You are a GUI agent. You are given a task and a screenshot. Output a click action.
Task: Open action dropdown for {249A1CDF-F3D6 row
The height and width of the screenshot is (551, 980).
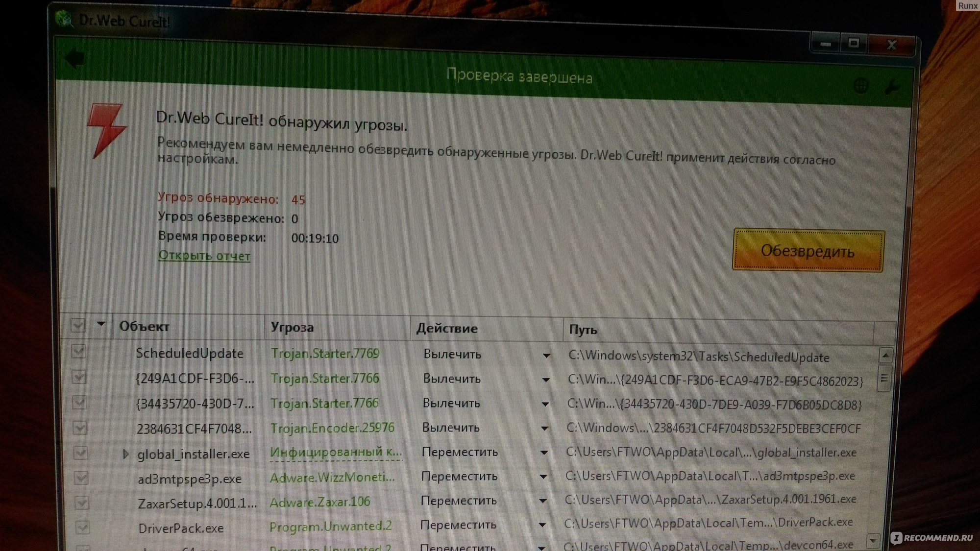point(545,380)
